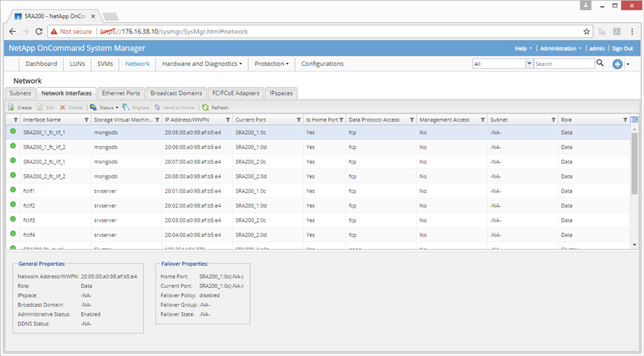Viewport: 644px width, 356px height.
Task: Click the Edit toolbar button
Action: (x=45, y=108)
